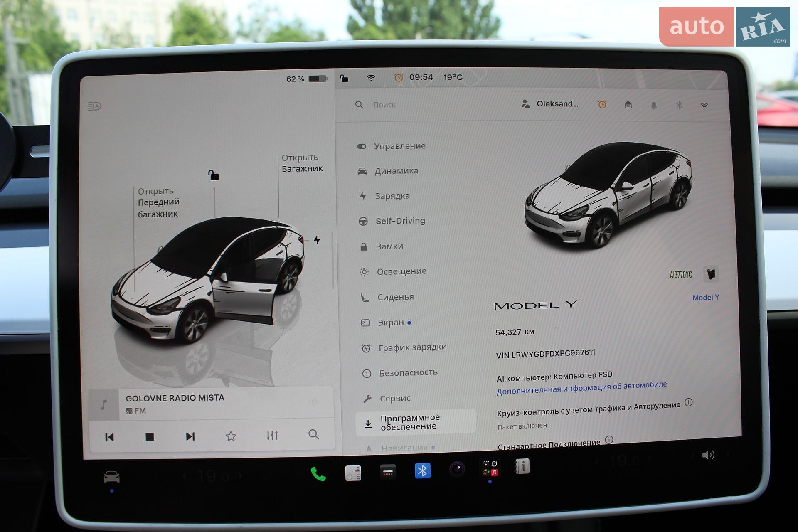Tap the release notes icon near AI3770YC
798x532 pixels.
tap(711, 274)
